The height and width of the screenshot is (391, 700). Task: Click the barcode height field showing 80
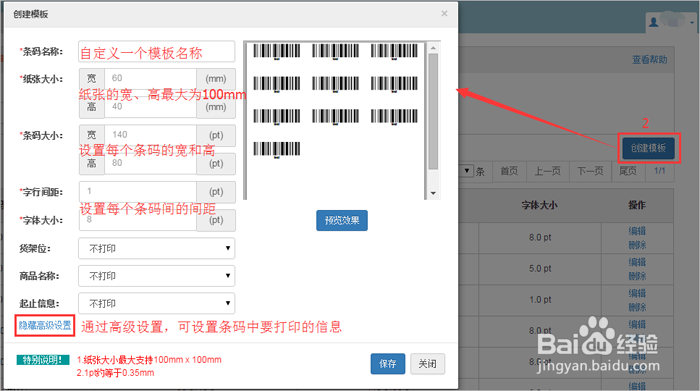point(150,163)
